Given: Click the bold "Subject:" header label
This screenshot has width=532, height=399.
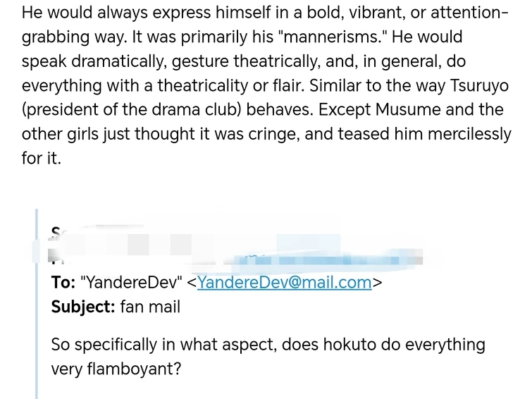Looking at the screenshot, I should (x=82, y=307).
